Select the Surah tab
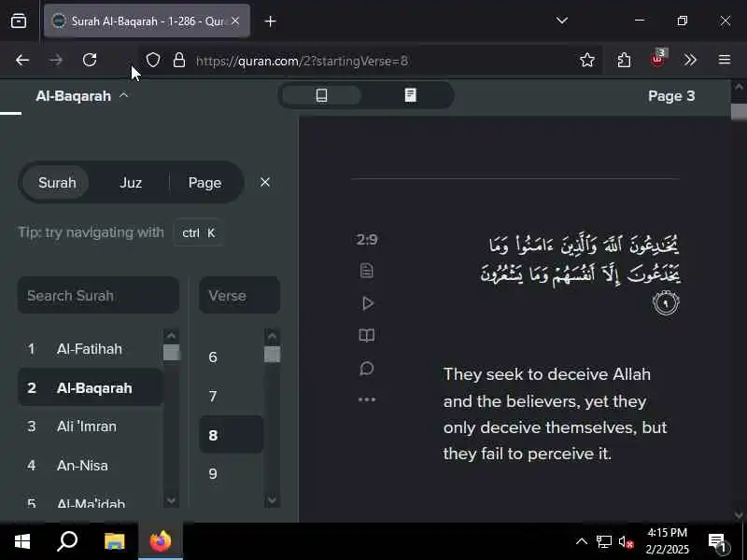 tap(57, 183)
